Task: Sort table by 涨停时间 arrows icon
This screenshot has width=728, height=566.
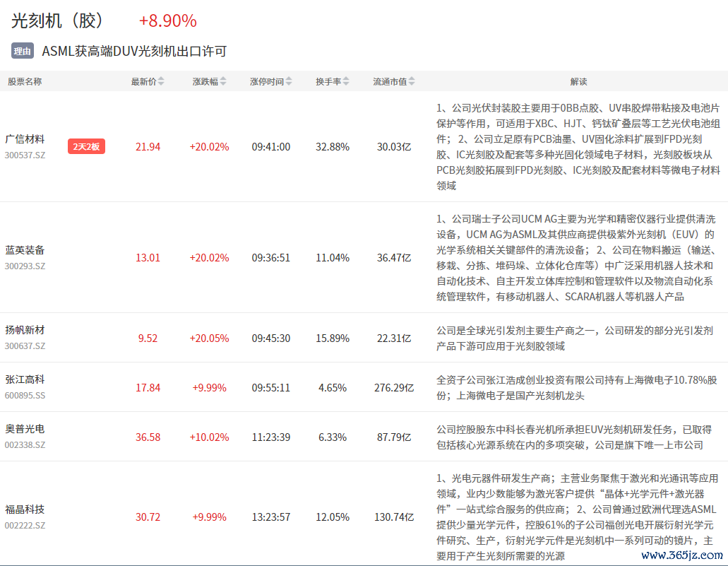Action: click(x=289, y=81)
